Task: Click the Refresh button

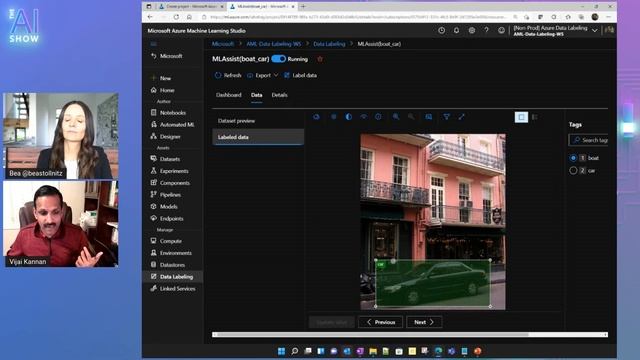Action: point(228,76)
